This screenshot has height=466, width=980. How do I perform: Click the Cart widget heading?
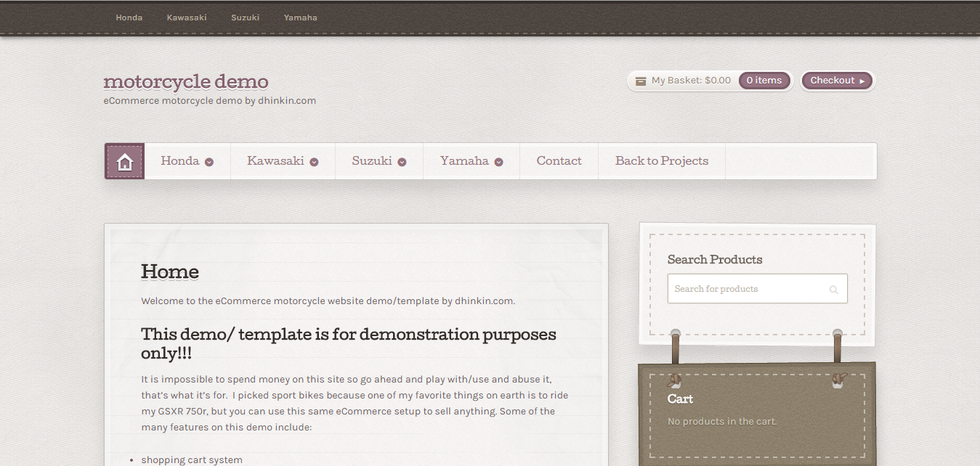pos(680,399)
